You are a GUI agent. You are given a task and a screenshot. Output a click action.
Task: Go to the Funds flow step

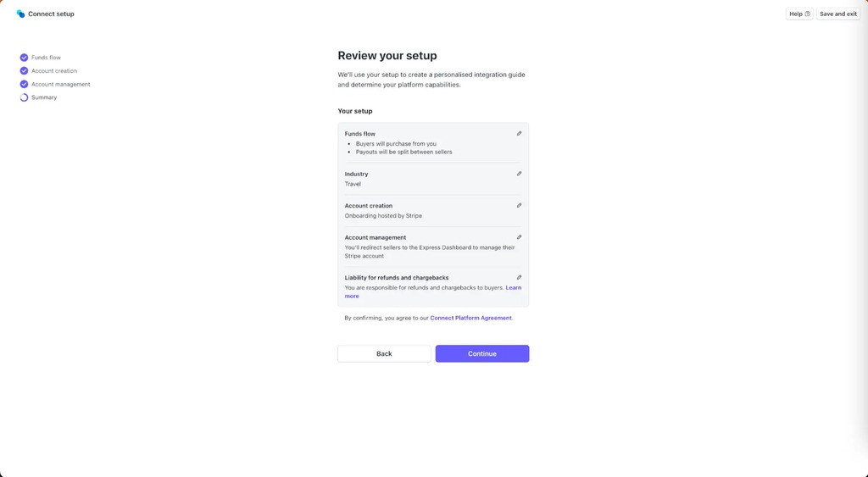pos(46,58)
